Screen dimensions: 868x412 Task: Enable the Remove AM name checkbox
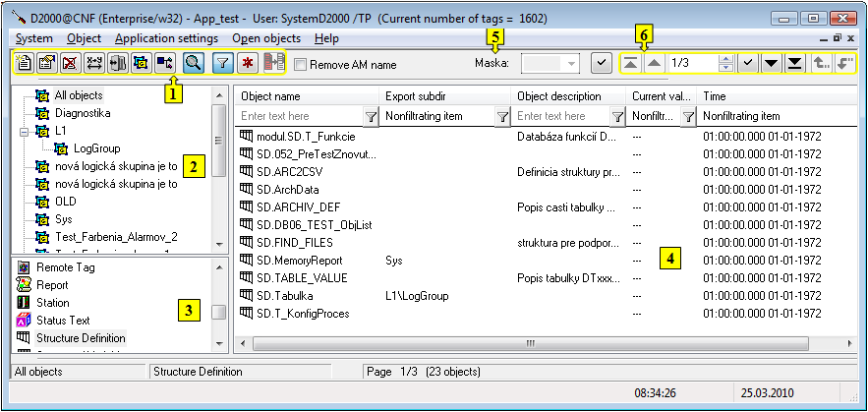coord(301,65)
